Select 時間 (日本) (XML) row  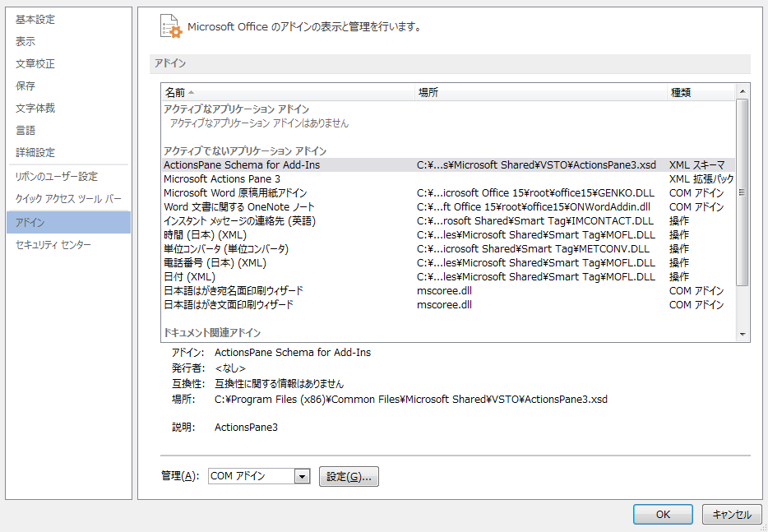448,234
